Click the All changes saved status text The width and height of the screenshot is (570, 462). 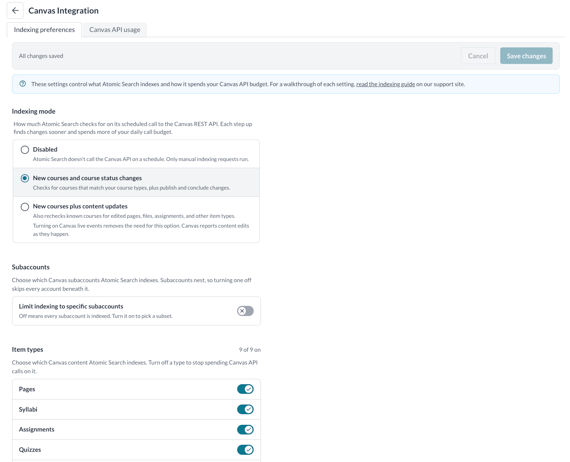(41, 56)
